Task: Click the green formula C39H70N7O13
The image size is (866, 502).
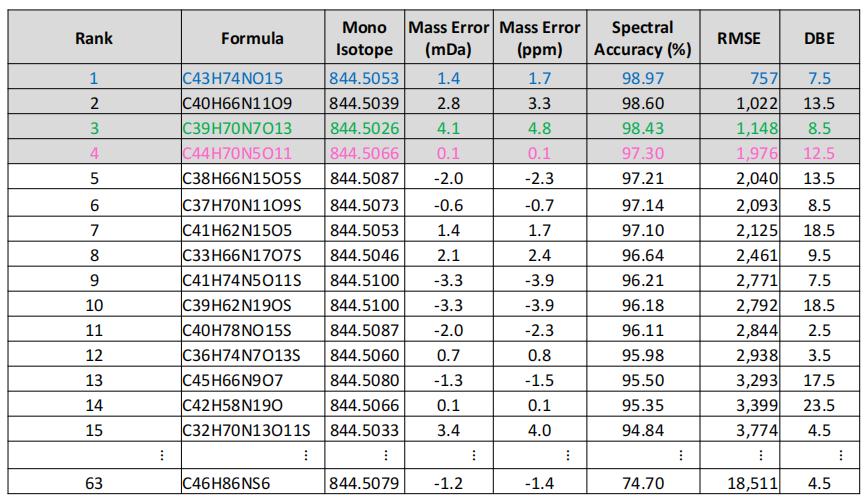Action: (x=236, y=128)
